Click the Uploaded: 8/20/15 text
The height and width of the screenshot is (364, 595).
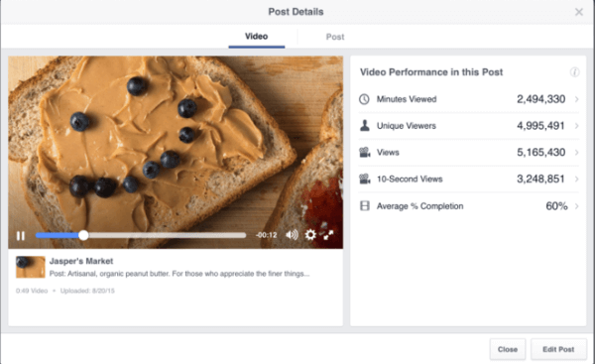(x=87, y=291)
